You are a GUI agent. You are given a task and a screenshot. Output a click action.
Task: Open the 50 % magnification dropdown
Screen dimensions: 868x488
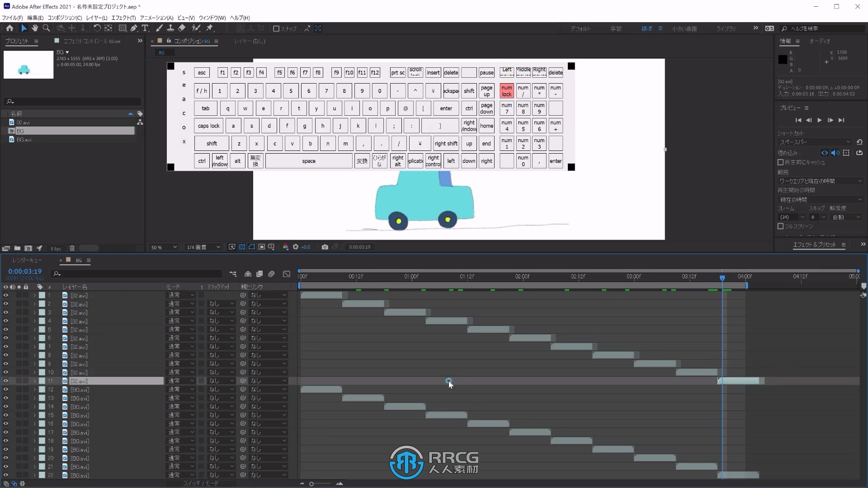[x=164, y=247]
